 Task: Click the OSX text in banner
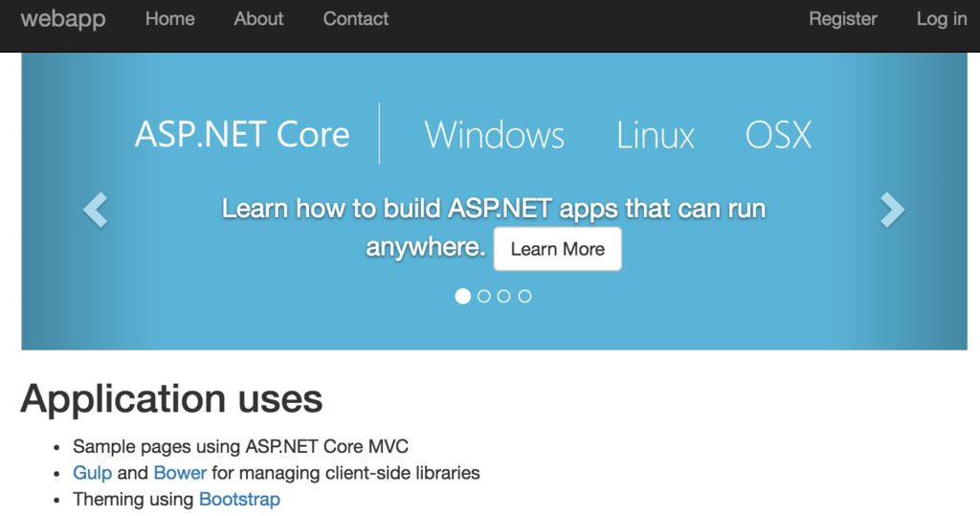[x=778, y=134]
